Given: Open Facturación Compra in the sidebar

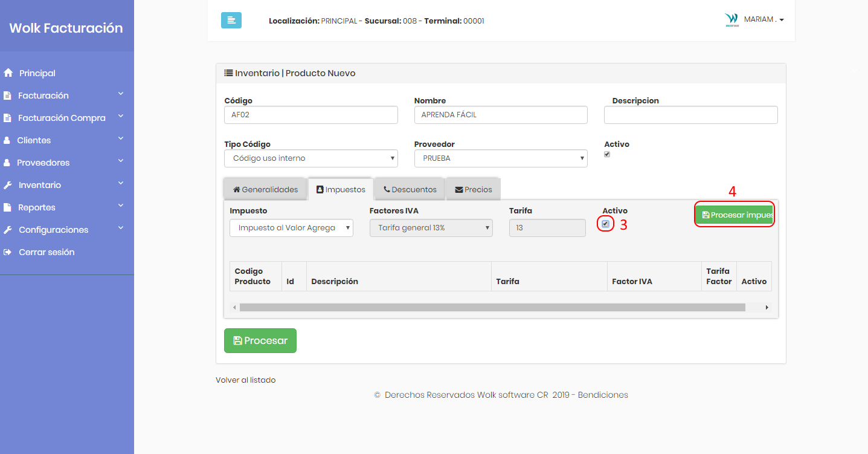Looking at the screenshot, I should click(x=62, y=118).
